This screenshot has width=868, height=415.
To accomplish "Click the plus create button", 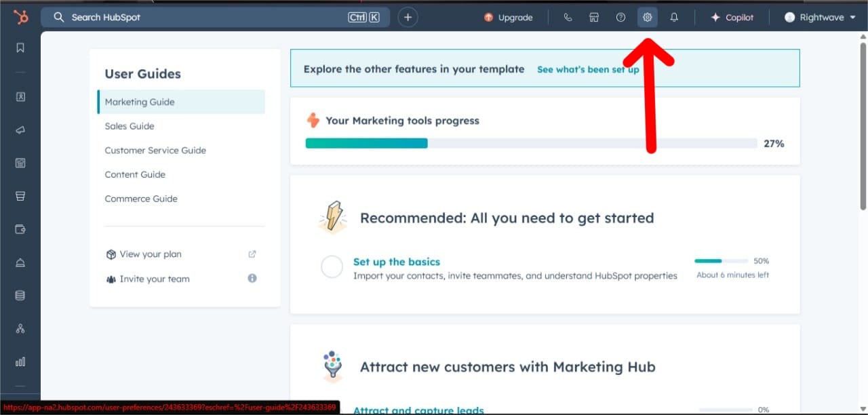I will click(408, 18).
